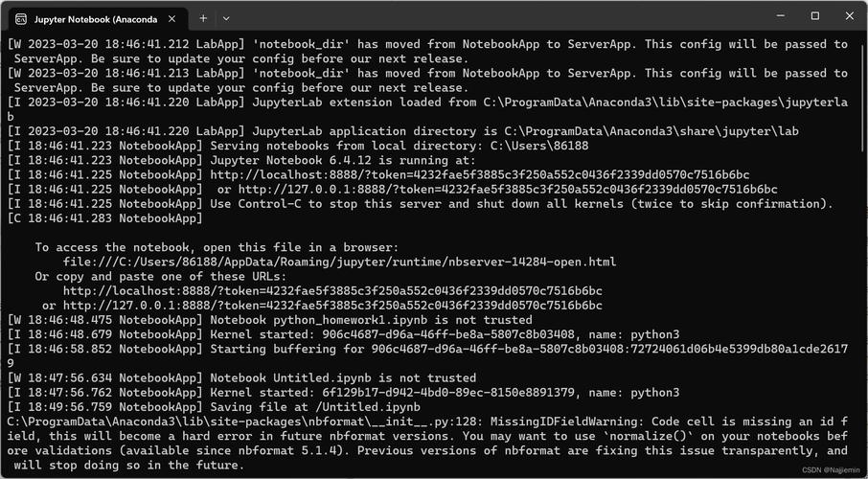Image resolution: width=868 pixels, height=479 pixels.
Task: Click the terminal icon on the Jupyter Notebook tab
Action: (x=20, y=18)
